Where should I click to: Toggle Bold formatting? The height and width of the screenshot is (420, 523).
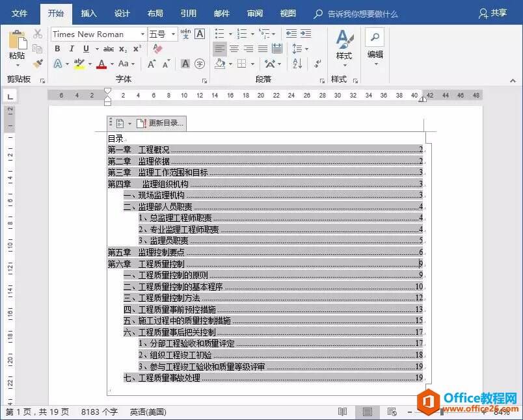pyautogui.click(x=57, y=49)
